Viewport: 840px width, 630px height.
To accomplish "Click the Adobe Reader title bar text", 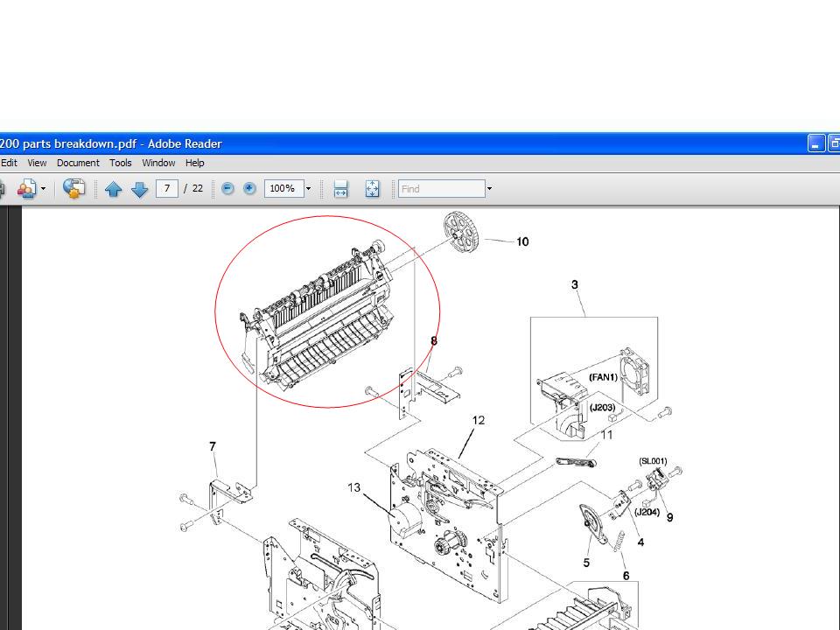I will (x=111, y=143).
